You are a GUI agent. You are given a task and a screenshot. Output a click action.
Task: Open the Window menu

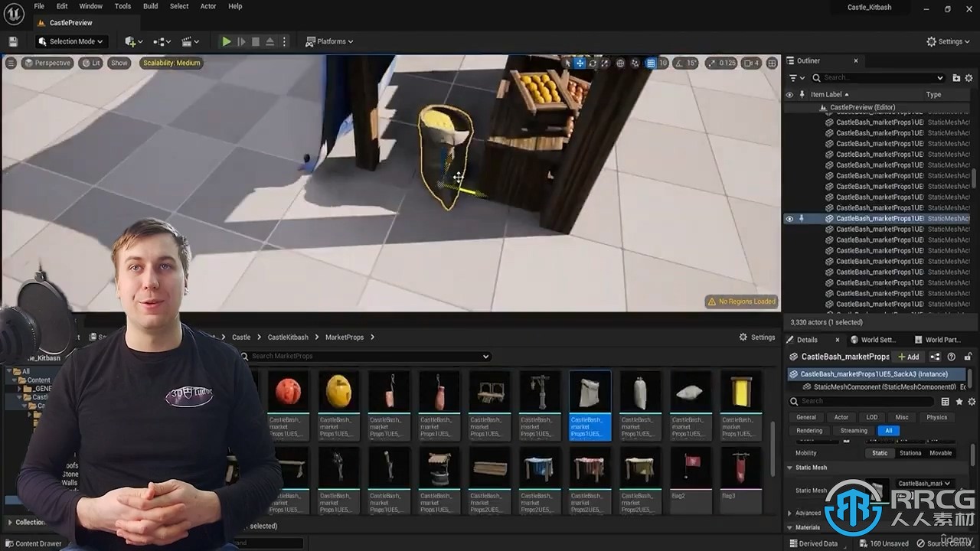91,6
